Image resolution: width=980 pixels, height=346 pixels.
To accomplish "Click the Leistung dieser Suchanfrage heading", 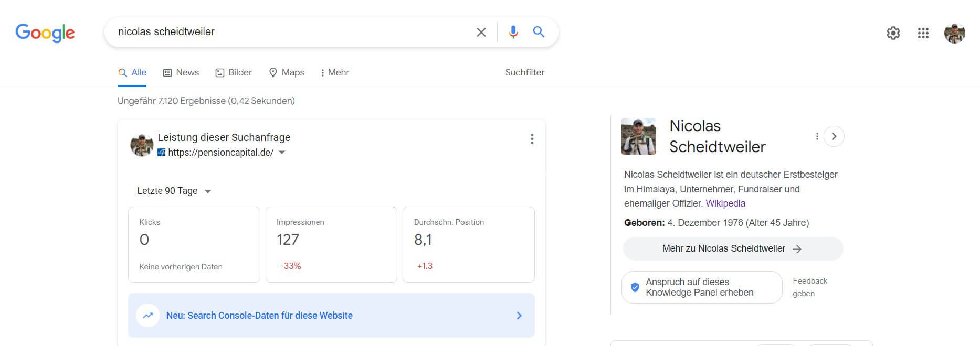I will pos(224,137).
